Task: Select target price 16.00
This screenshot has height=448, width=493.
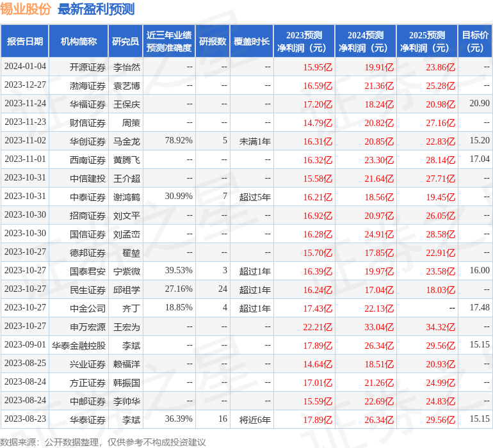Action: 480,270
